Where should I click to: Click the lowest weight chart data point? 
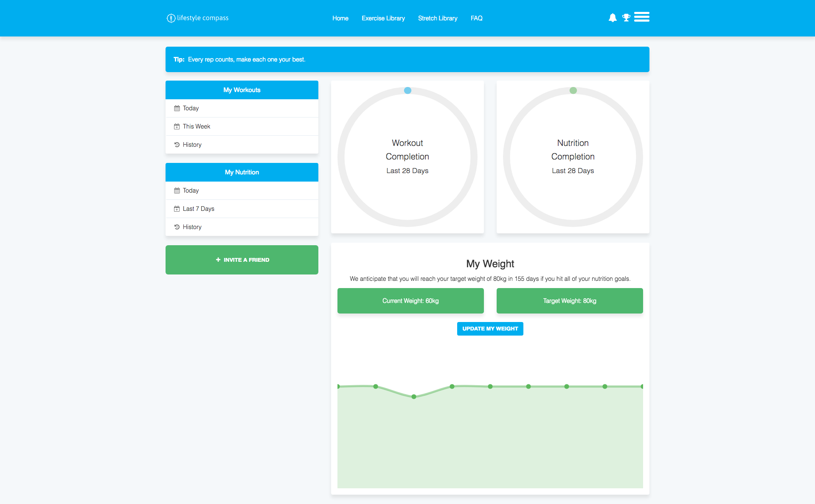[x=414, y=397]
